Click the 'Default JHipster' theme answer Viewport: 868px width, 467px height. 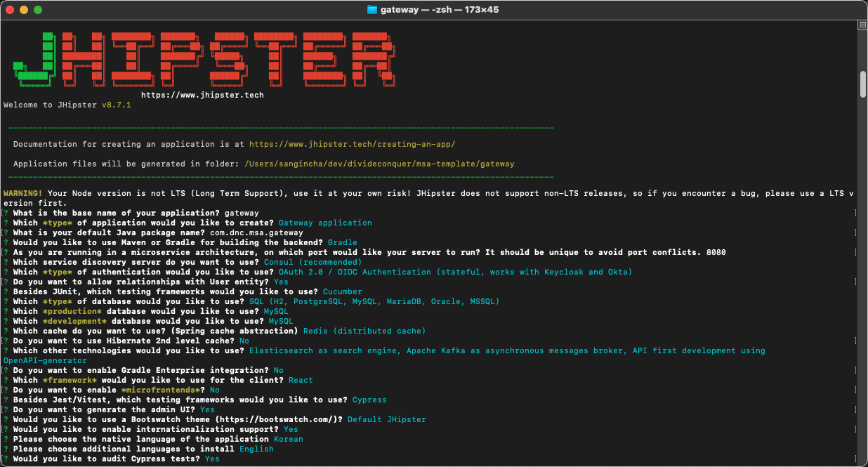[387, 419]
